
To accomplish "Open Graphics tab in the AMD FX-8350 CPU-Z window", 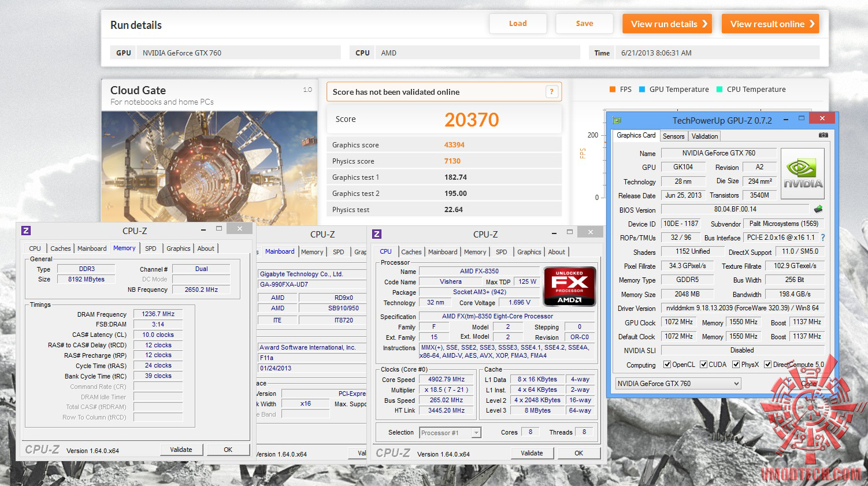I will pyautogui.click(x=529, y=252).
